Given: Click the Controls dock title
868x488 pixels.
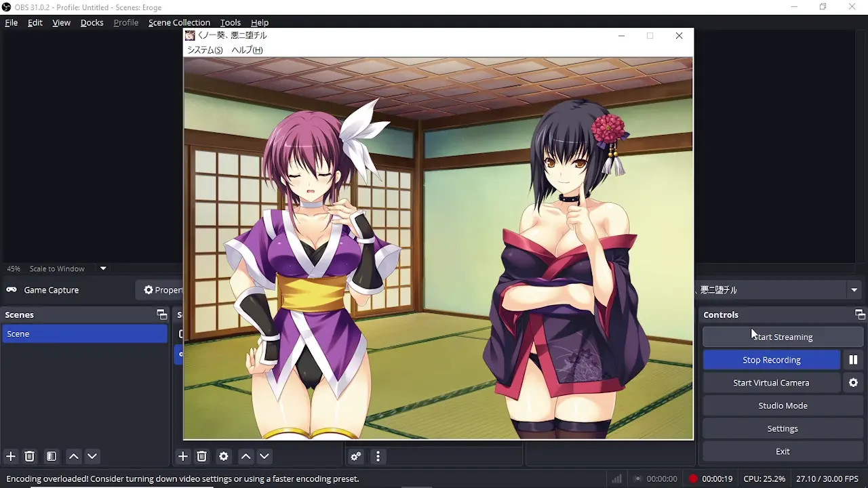Looking at the screenshot, I should (x=721, y=314).
